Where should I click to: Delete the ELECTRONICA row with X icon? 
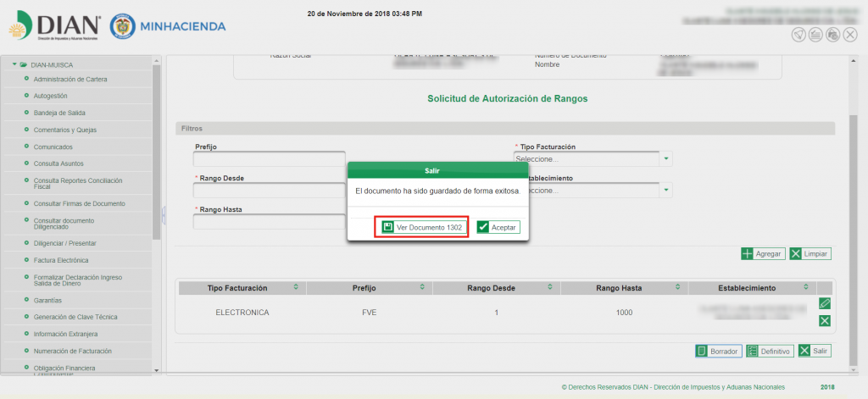pos(824,320)
